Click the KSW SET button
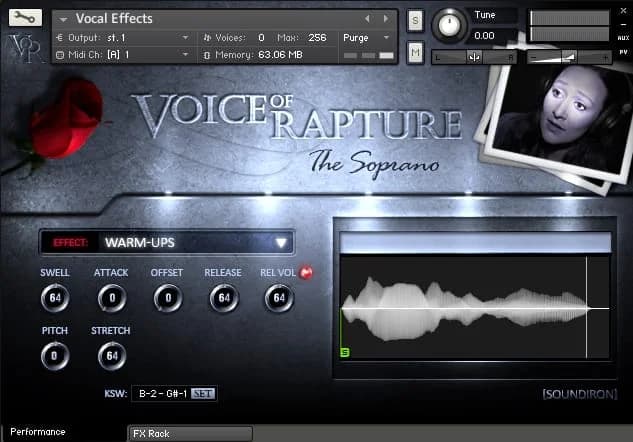This screenshot has height=442, width=633. (x=203, y=394)
